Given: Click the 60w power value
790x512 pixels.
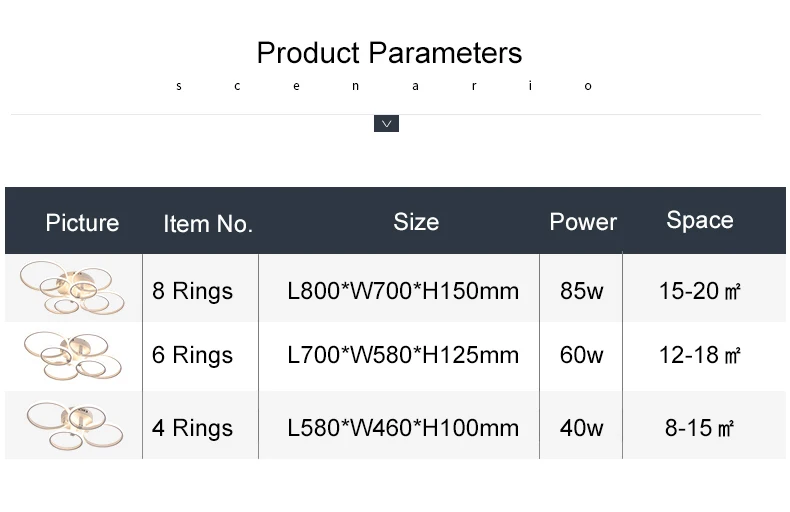Looking at the screenshot, I should pos(582,355).
